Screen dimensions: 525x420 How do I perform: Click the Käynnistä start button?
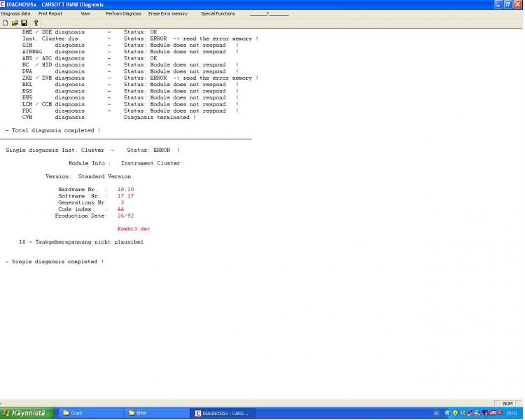(x=27, y=413)
